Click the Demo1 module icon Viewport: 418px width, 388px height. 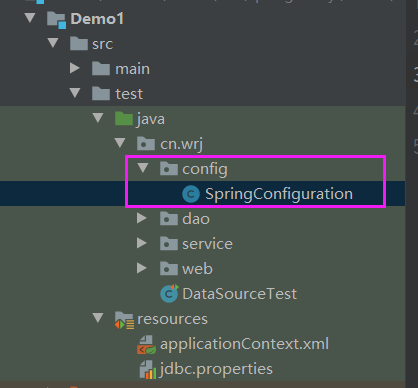pos(56,19)
